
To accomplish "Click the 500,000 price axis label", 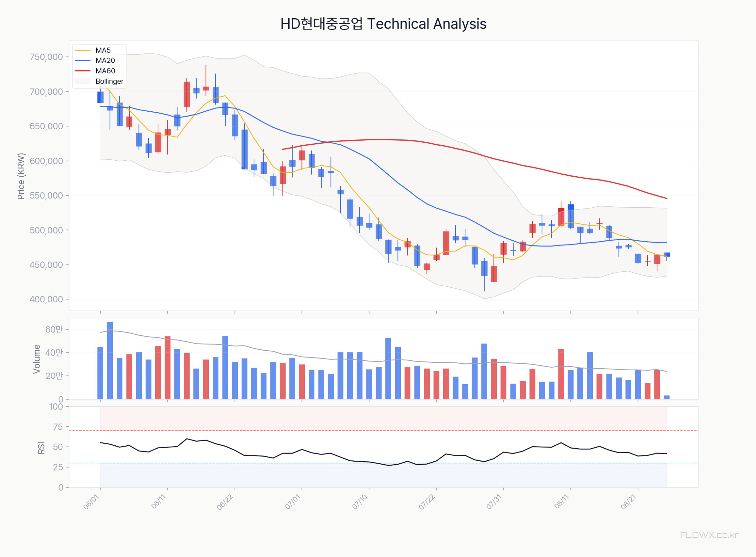I will point(46,230).
